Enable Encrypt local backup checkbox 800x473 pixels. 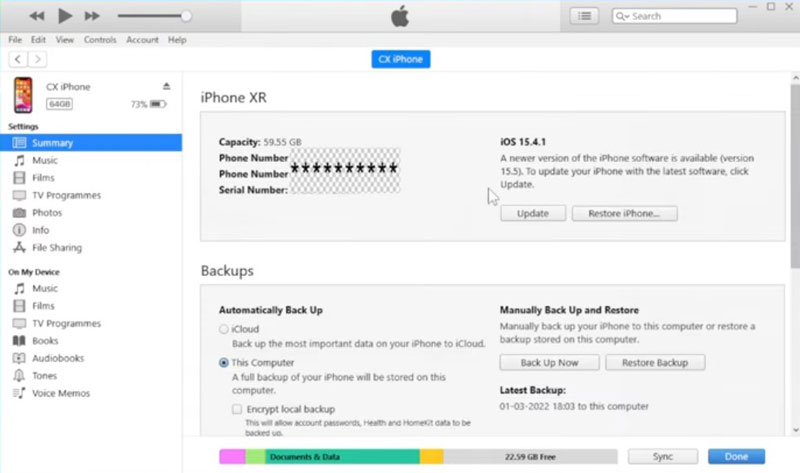(237, 409)
